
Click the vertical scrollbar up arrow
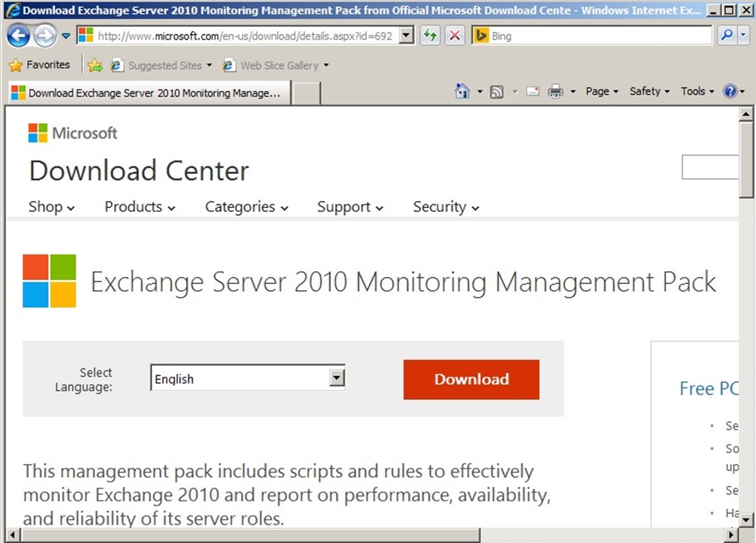click(x=745, y=114)
